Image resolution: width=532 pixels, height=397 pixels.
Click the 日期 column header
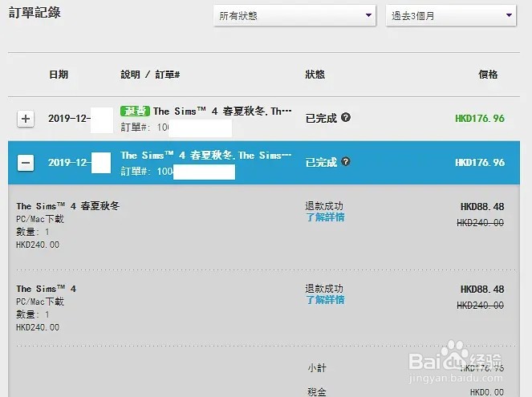59,75
